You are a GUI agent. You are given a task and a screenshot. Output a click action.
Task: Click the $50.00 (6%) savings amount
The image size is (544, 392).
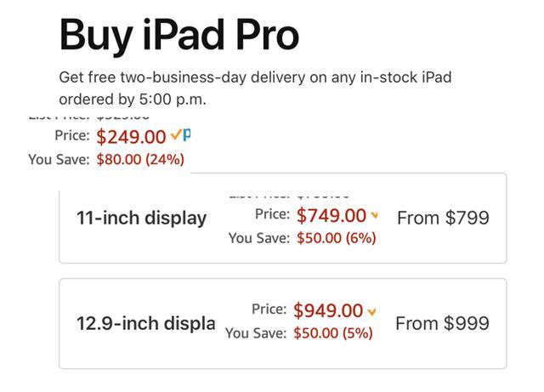[x=337, y=238]
